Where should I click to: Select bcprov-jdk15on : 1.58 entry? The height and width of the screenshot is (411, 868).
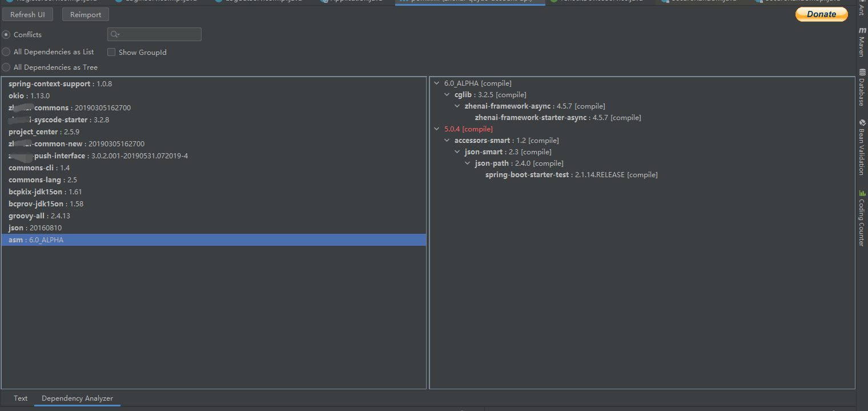coord(214,204)
